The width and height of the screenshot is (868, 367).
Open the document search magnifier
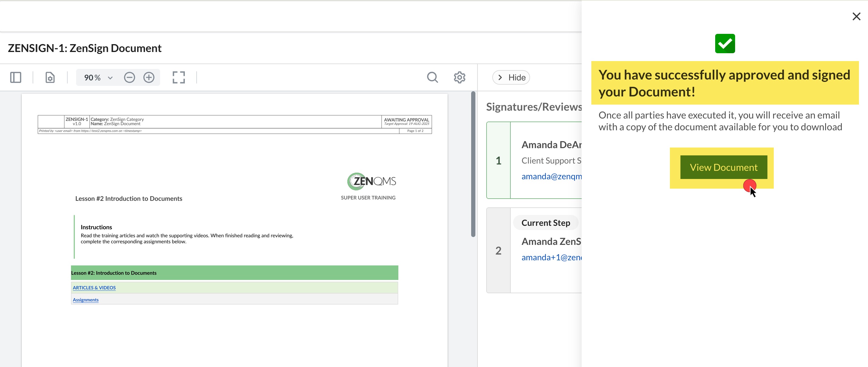[433, 78]
